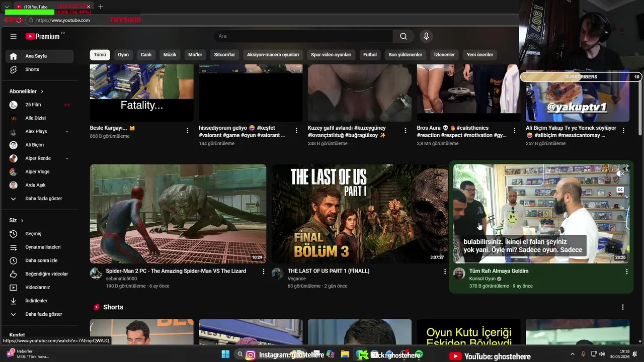Select the Futbol filter chip

click(x=370, y=55)
